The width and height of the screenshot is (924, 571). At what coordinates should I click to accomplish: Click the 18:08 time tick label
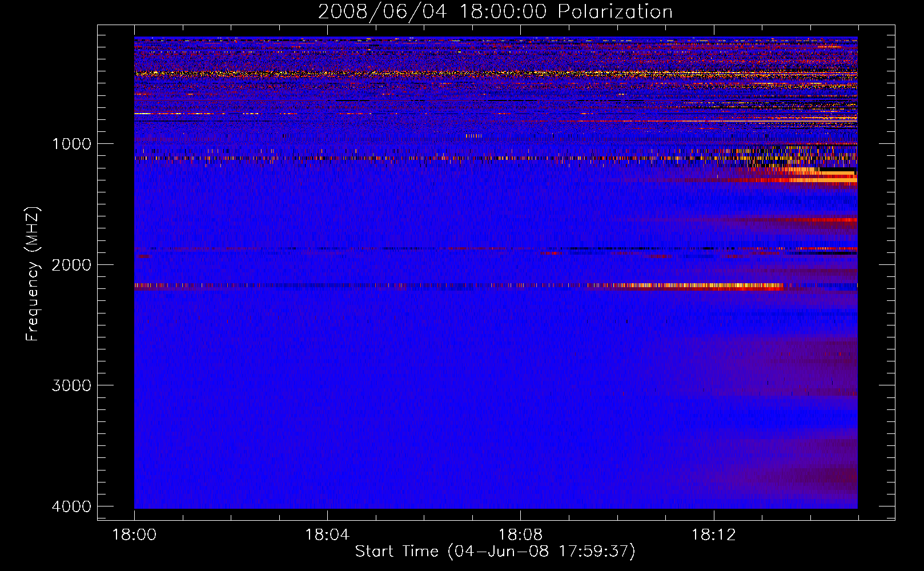[x=520, y=535]
